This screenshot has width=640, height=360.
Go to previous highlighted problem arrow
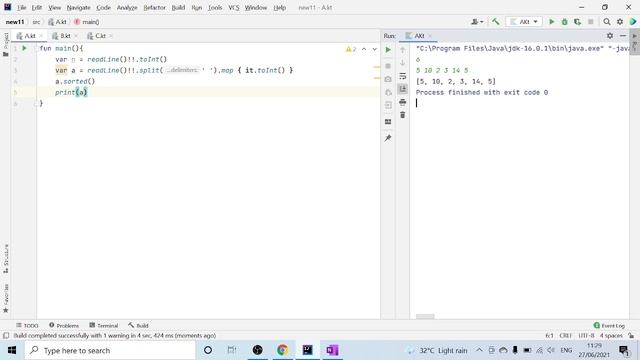pyautogui.click(x=364, y=49)
